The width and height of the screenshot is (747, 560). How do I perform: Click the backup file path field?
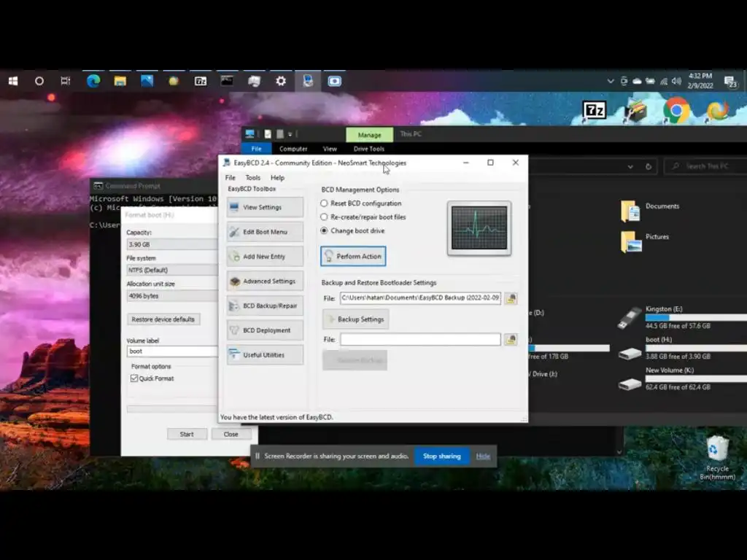[x=420, y=298]
